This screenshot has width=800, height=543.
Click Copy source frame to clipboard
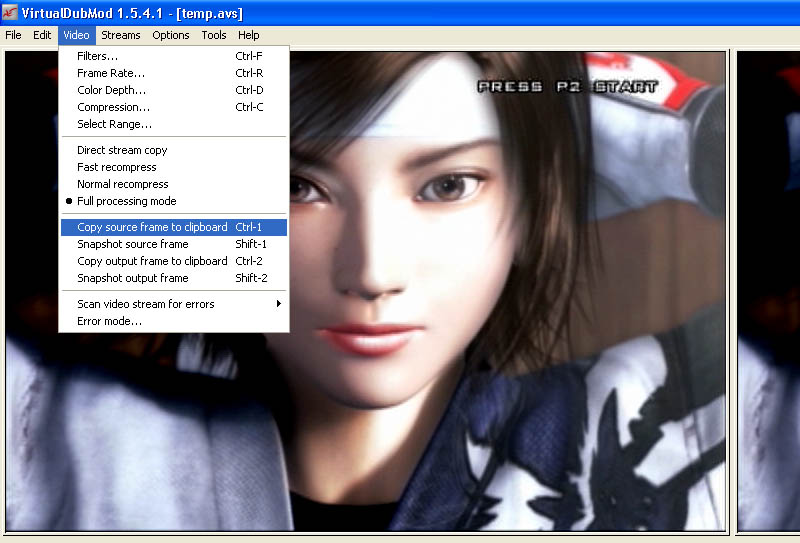[174, 227]
